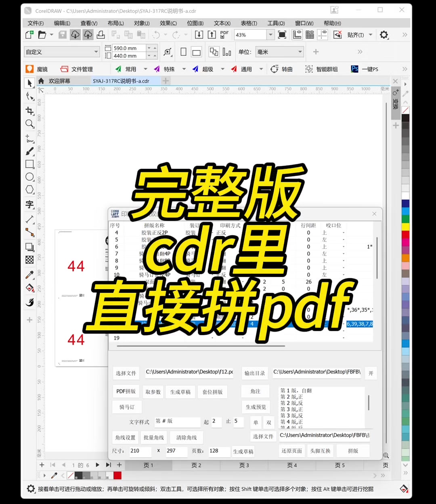436x504 pixels.
Task: Select the Zoom tool
Action: click(29, 124)
